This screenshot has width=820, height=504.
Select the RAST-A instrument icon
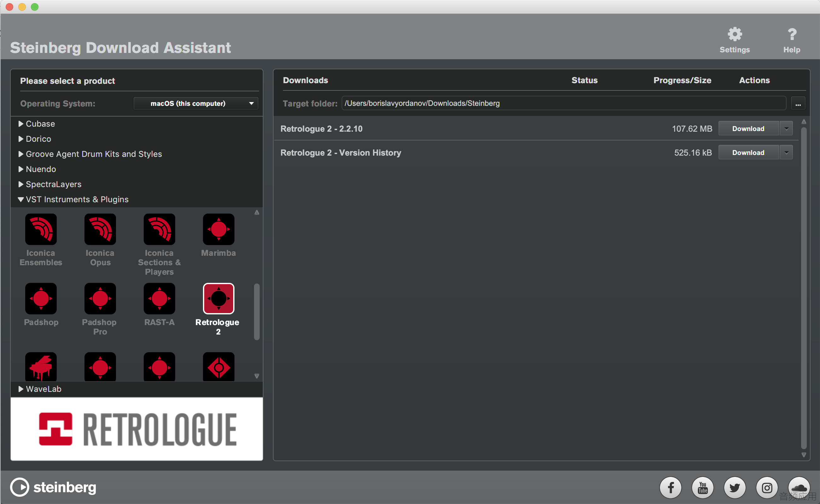tap(159, 299)
